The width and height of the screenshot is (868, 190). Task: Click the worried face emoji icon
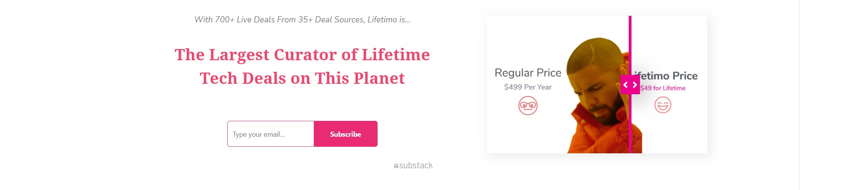[x=528, y=105]
